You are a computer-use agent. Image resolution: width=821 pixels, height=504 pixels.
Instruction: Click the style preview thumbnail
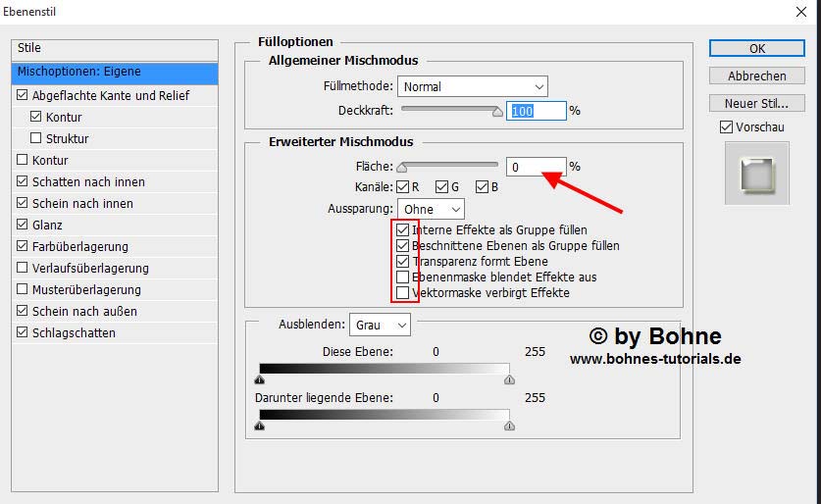coord(756,173)
